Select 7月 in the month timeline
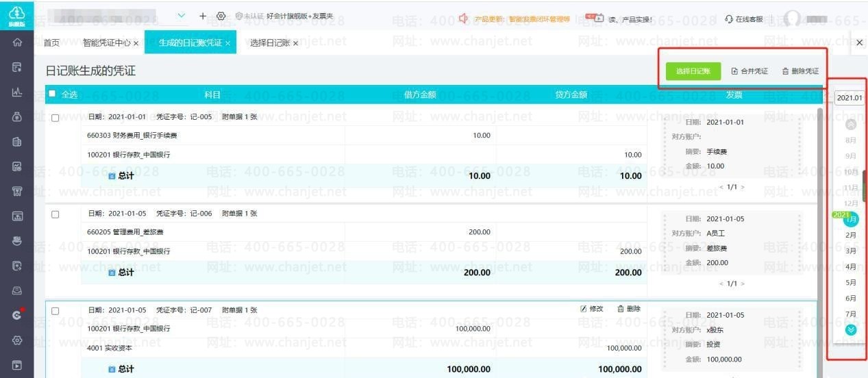The image size is (868, 378). [x=851, y=314]
